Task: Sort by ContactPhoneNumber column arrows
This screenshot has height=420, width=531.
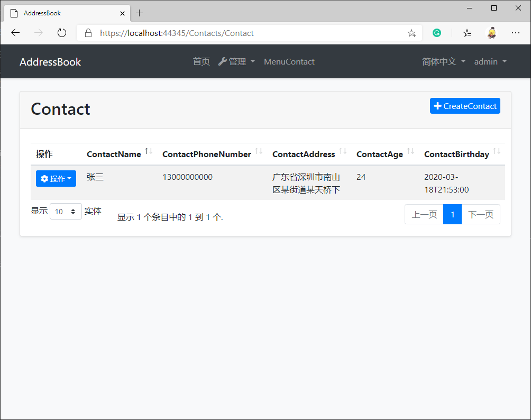Action: tap(259, 151)
